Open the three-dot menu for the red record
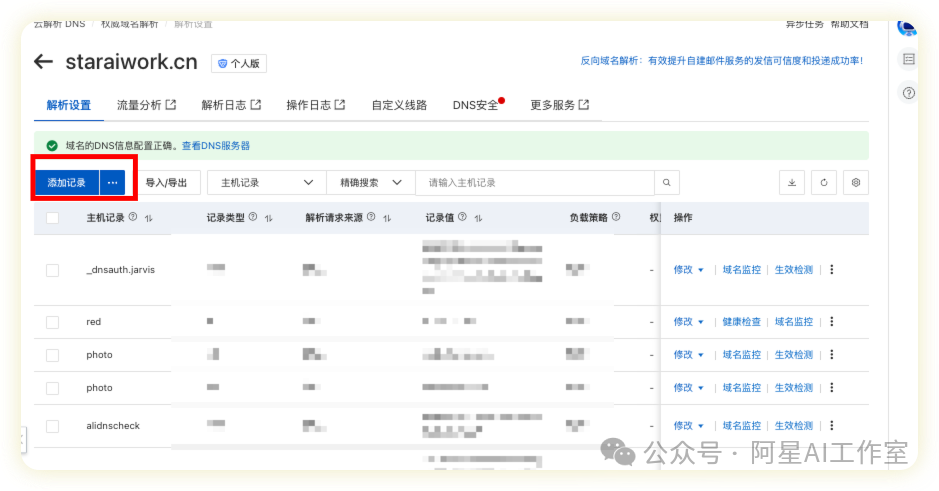This screenshot has width=939, height=491. point(831,322)
